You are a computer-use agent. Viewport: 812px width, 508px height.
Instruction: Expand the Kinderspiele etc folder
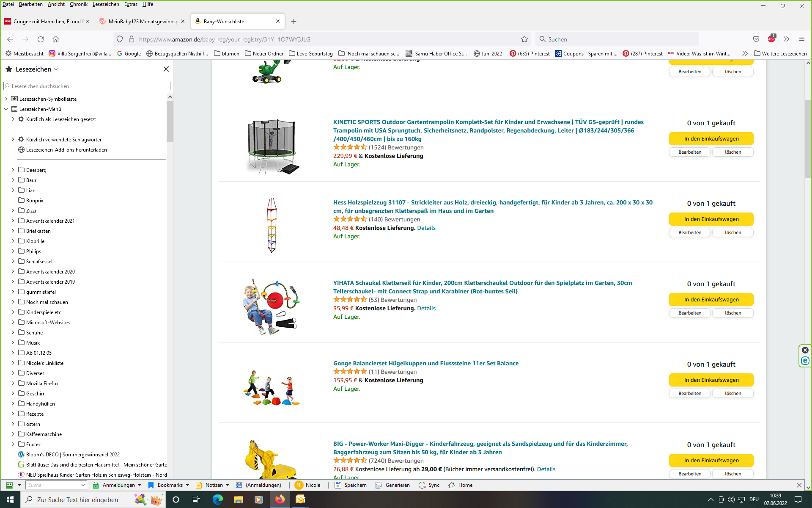pyautogui.click(x=13, y=312)
